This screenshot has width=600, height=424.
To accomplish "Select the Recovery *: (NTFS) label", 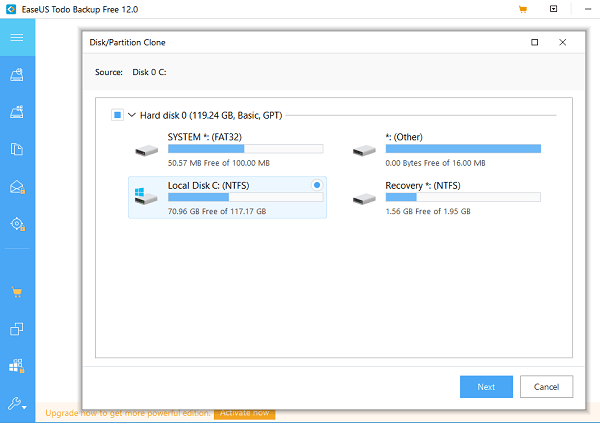I will tap(423, 186).
